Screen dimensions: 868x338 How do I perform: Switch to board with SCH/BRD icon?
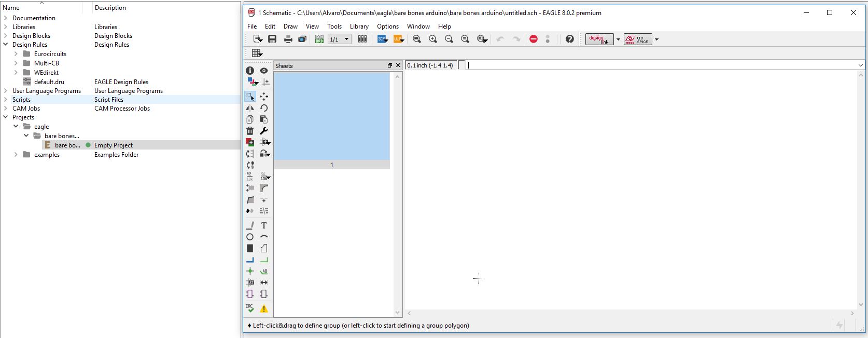319,39
